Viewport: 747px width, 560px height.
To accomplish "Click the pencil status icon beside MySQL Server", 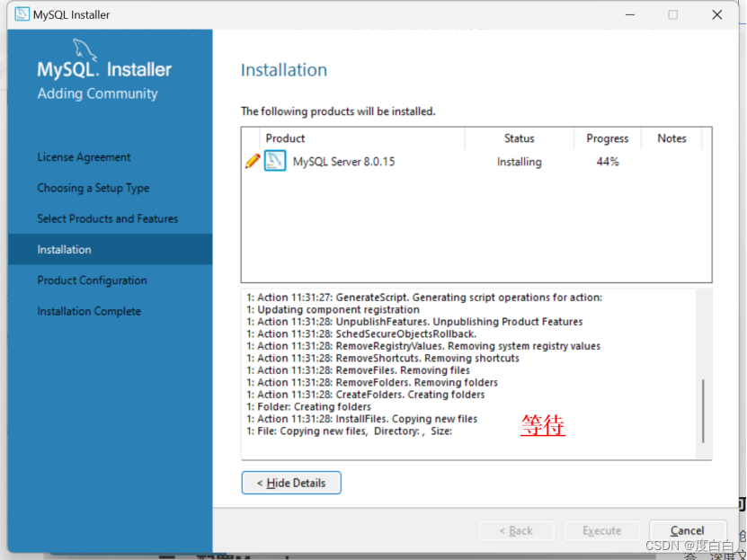I will [x=253, y=161].
